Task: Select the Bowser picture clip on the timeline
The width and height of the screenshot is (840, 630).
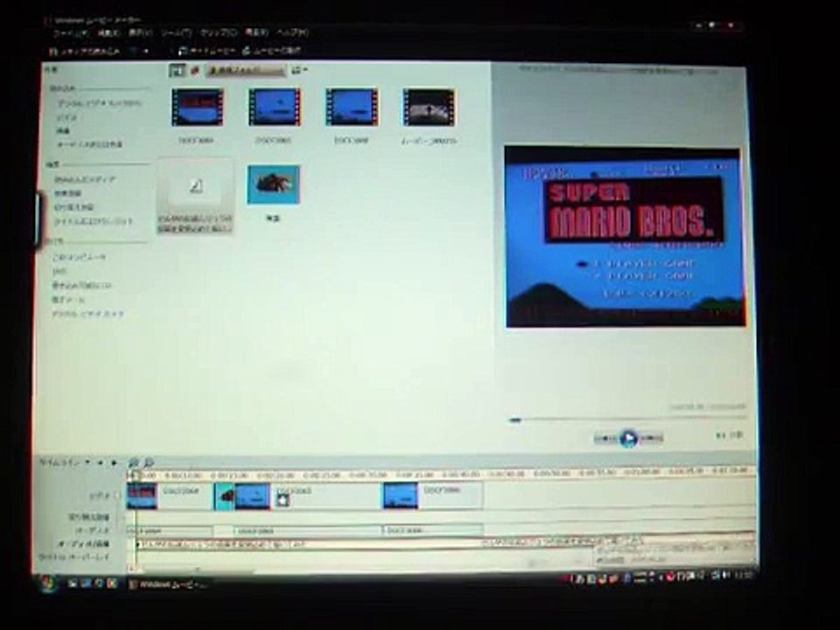Action: coord(225,496)
